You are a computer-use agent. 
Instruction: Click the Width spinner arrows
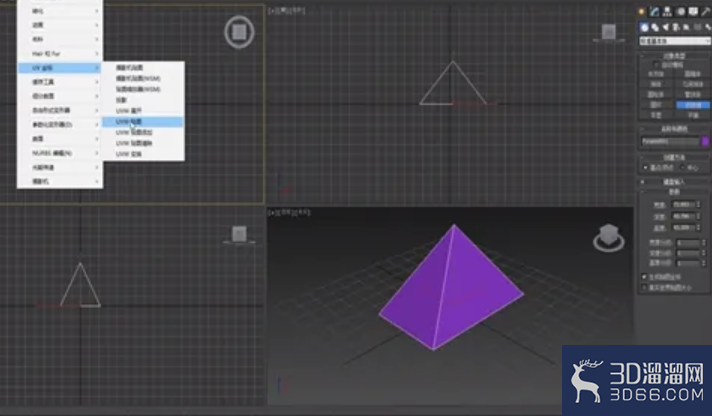pos(698,205)
